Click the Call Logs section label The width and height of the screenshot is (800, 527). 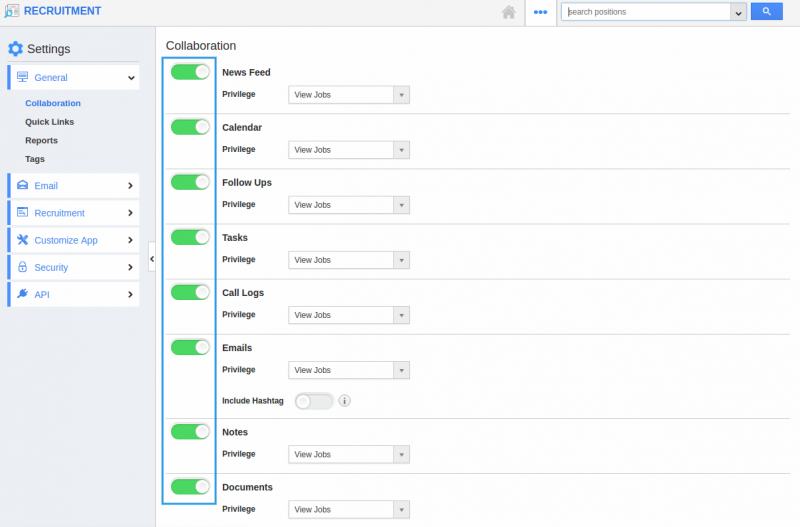[x=243, y=293]
